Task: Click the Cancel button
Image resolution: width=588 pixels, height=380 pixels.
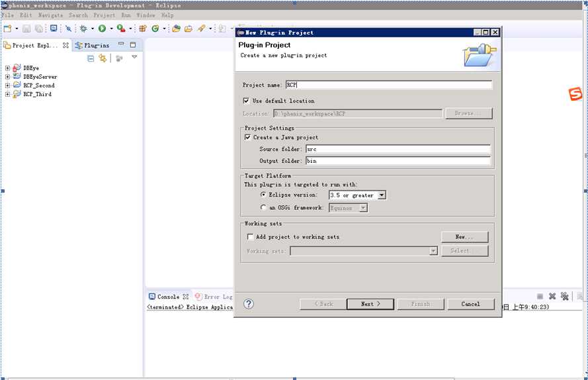Action: tap(471, 304)
